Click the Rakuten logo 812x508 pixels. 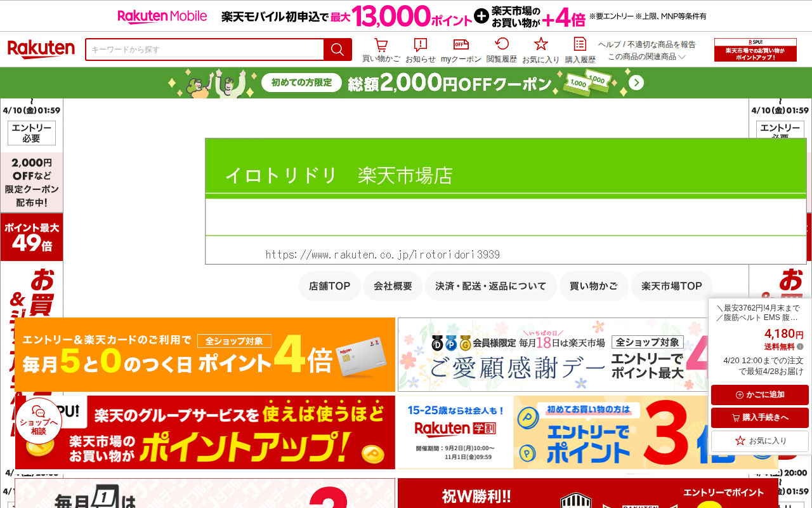point(41,50)
